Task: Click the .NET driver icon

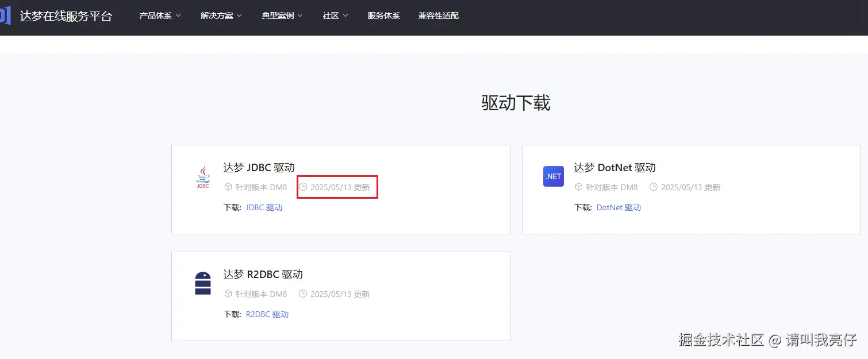Action: pyautogui.click(x=554, y=176)
